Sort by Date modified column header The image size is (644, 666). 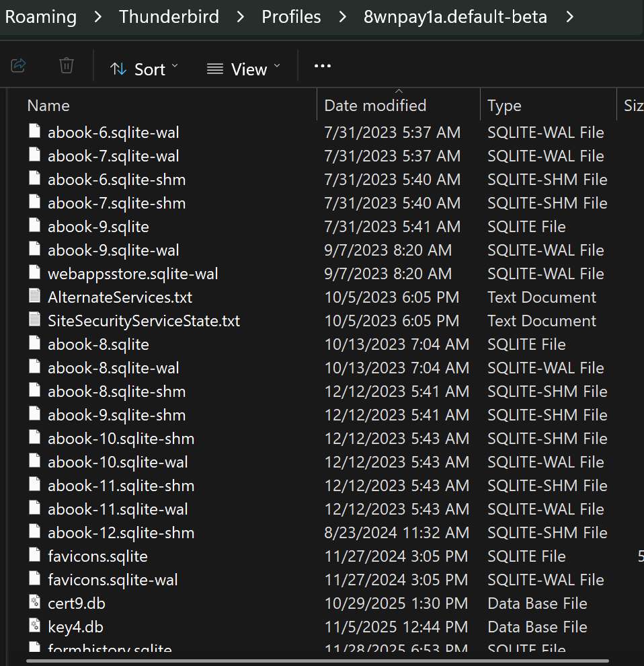(x=375, y=106)
